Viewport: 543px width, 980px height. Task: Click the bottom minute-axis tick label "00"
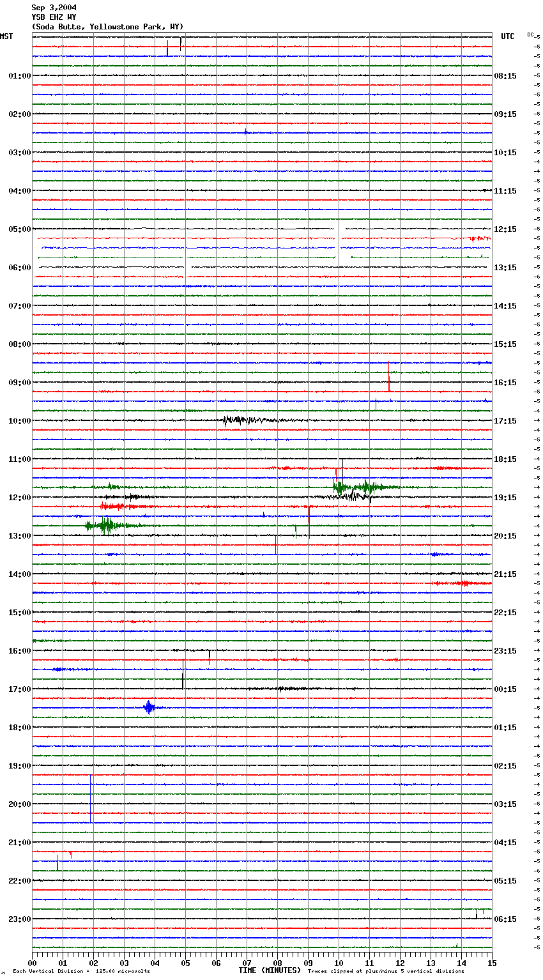tap(32, 963)
